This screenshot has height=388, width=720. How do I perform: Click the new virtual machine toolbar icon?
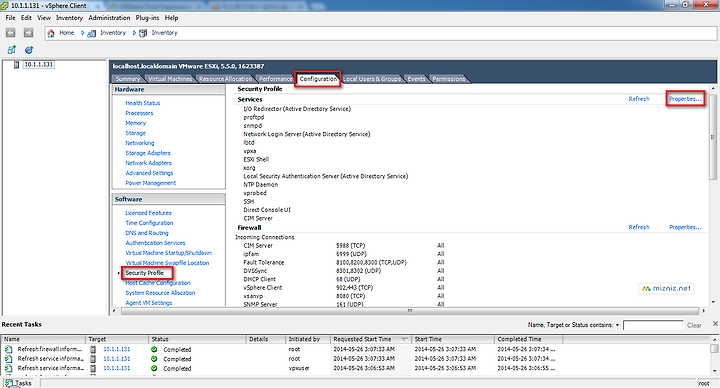click(x=11, y=50)
